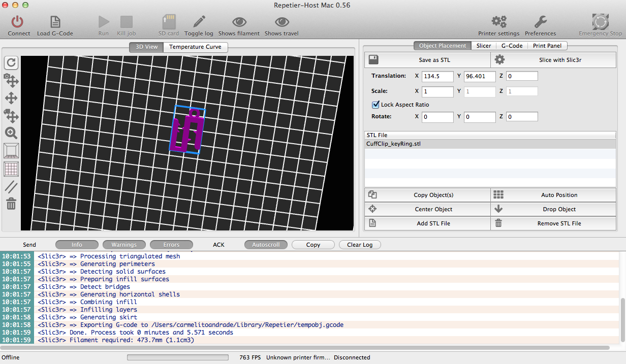626x364 pixels.
Task: Select the move object tool
Action: [11, 116]
